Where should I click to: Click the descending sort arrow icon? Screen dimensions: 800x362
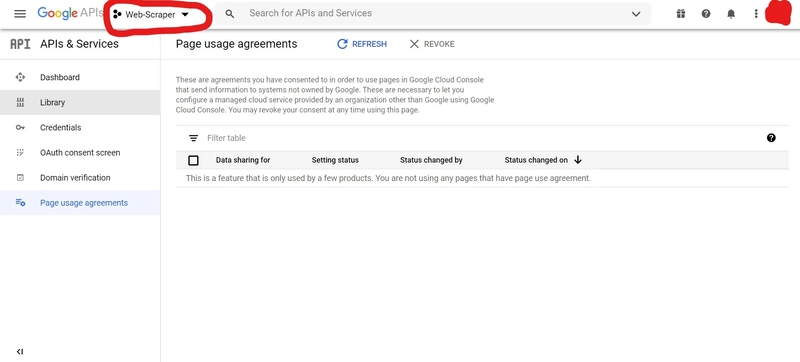578,160
